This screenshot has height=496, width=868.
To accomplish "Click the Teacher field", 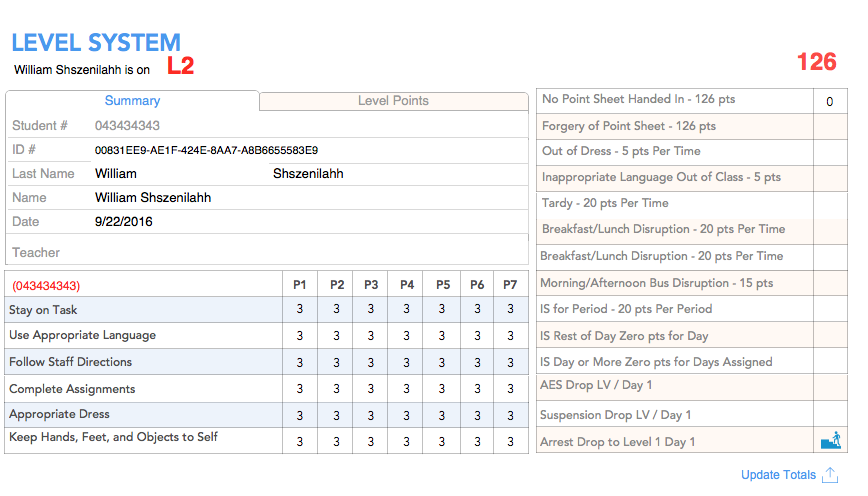I will point(310,252).
